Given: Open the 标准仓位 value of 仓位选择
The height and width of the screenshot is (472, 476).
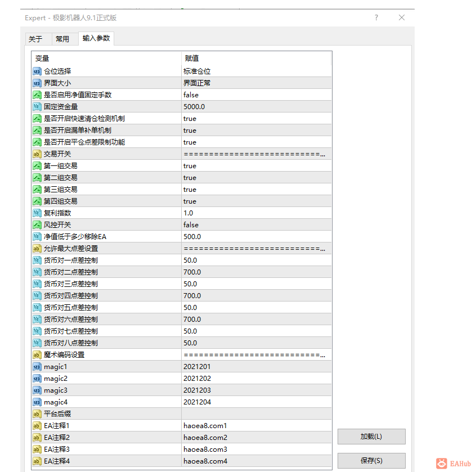Looking at the screenshot, I should (x=257, y=71).
